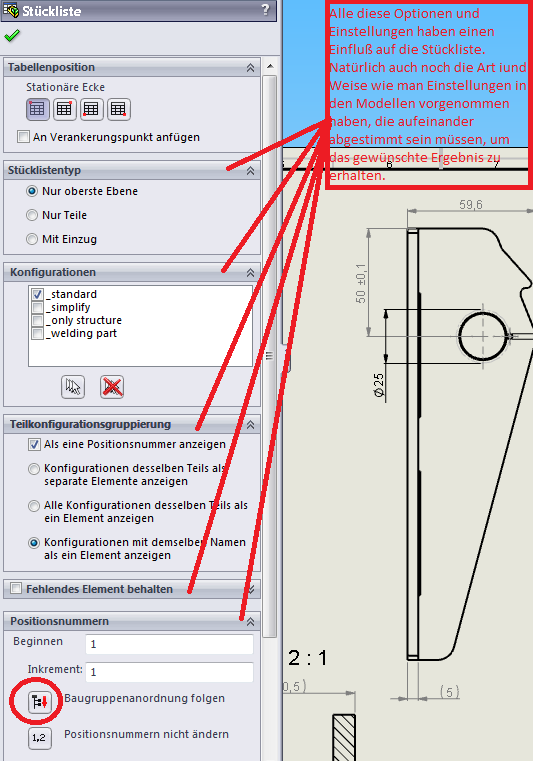Select Mit Einzug radio option
Screen dimensions: 533x761
click(32, 239)
